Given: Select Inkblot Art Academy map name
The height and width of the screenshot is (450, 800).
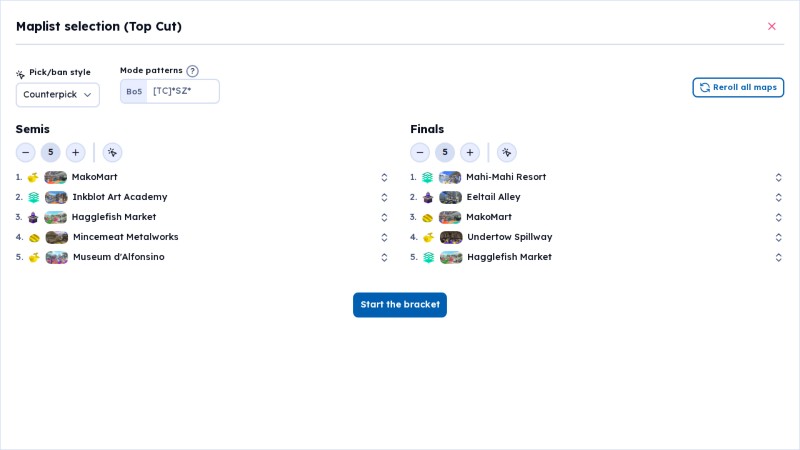Looking at the screenshot, I should 120,197.
